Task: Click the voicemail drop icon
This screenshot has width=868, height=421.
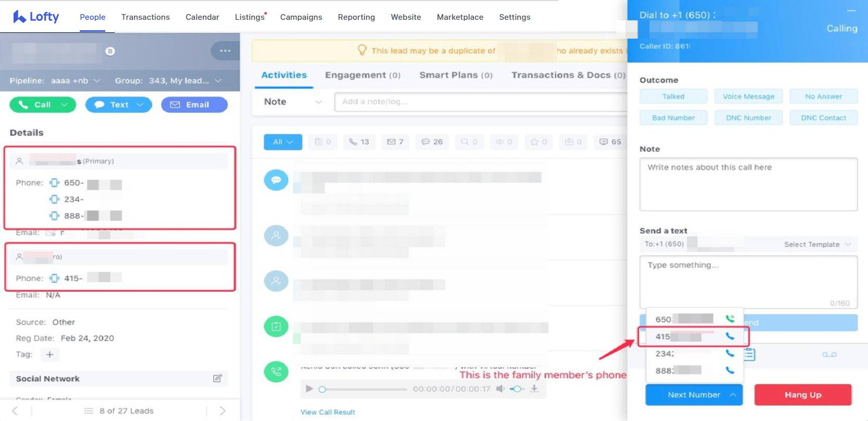Action: point(829,355)
